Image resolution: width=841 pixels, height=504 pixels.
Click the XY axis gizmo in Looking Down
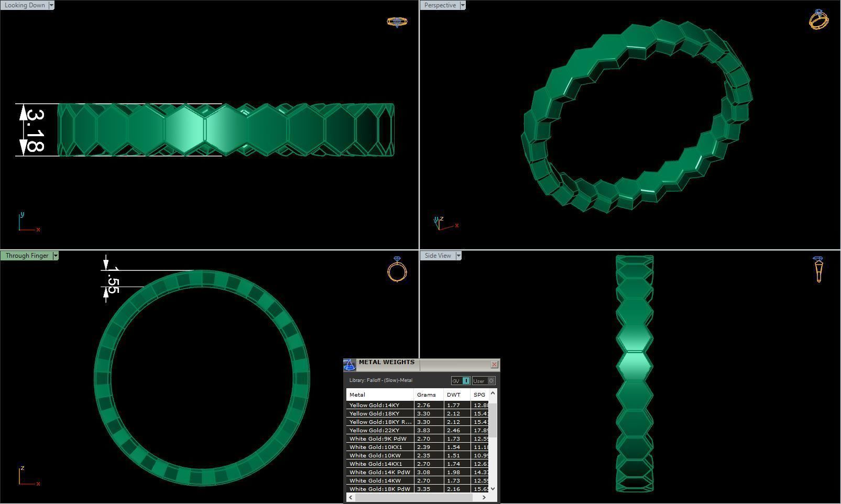pos(28,222)
